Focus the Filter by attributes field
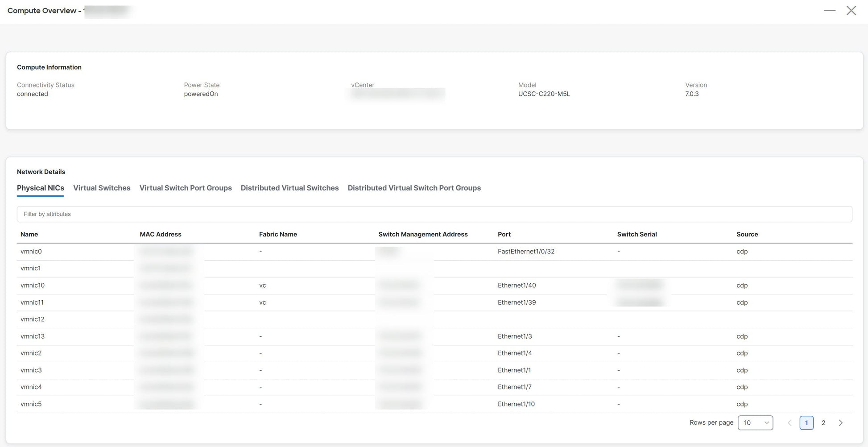Image resolution: width=868 pixels, height=447 pixels. pyautogui.click(x=434, y=214)
